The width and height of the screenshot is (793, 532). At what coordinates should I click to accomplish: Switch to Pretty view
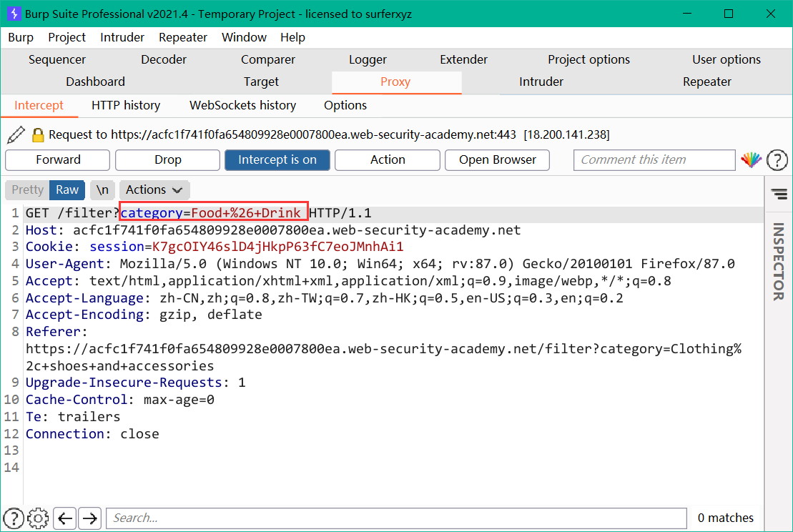tap(27, 189)
